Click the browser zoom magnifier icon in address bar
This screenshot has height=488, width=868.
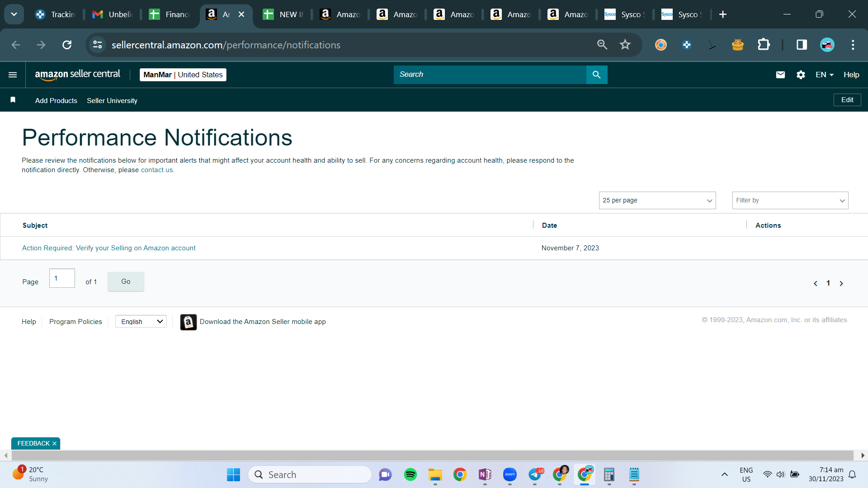(602, 45)
